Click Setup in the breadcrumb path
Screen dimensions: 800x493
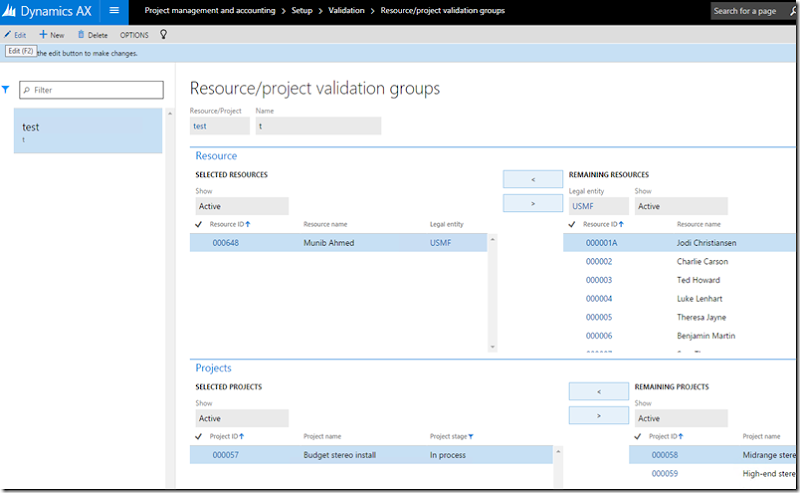(302, 10)
